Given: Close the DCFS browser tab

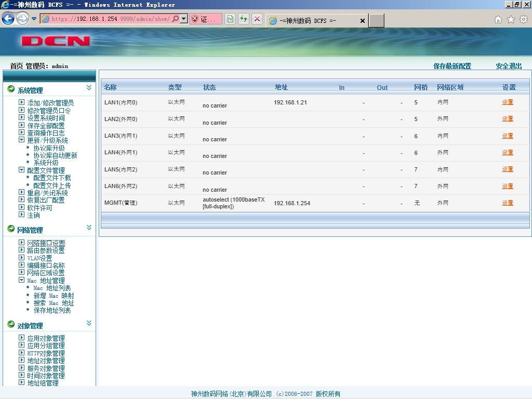Looking at the screenshot, I should [362, 21].
